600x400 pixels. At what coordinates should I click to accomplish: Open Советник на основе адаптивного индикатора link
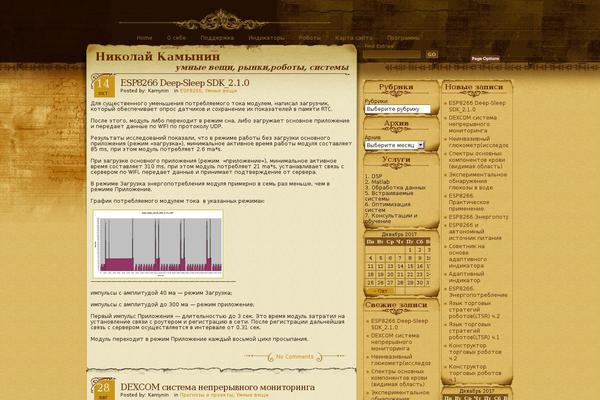(467, 256)
